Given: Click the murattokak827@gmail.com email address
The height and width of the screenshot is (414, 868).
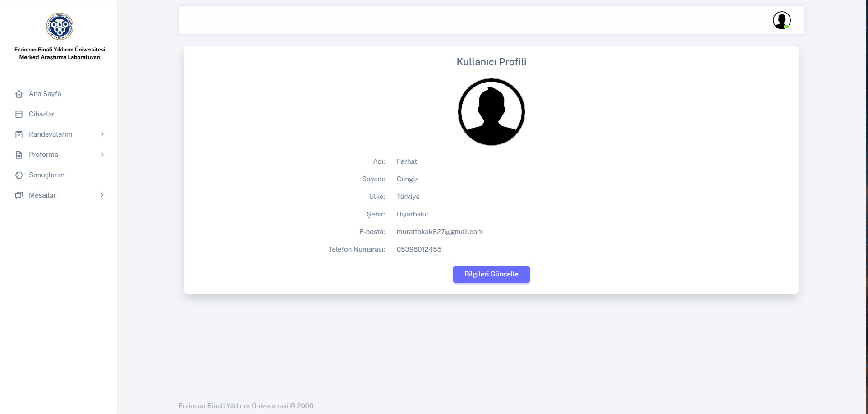Looking at the screenshot, I should [440, 232].
